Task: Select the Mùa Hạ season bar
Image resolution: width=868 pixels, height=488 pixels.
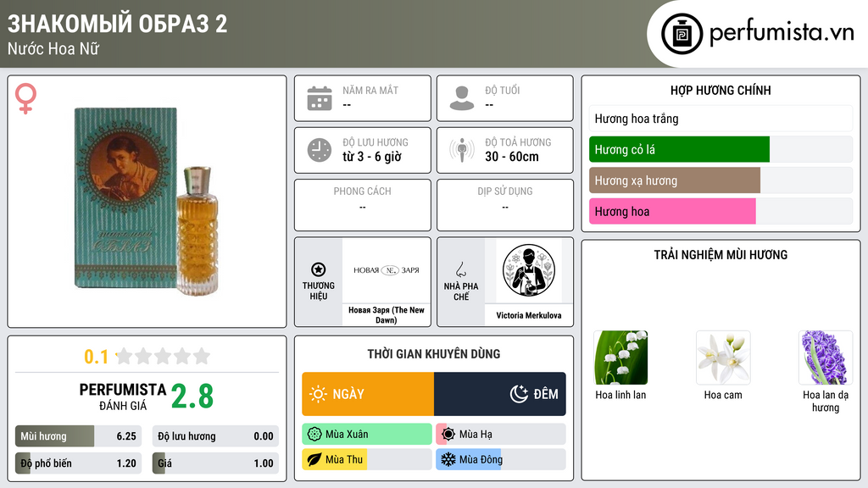Action: tap(501, 434)
